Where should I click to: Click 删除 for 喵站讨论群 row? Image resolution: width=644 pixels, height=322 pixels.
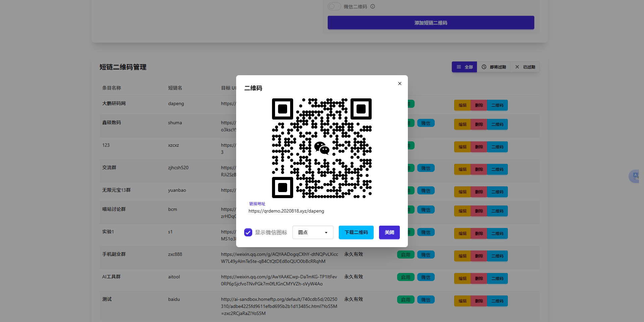479,211
